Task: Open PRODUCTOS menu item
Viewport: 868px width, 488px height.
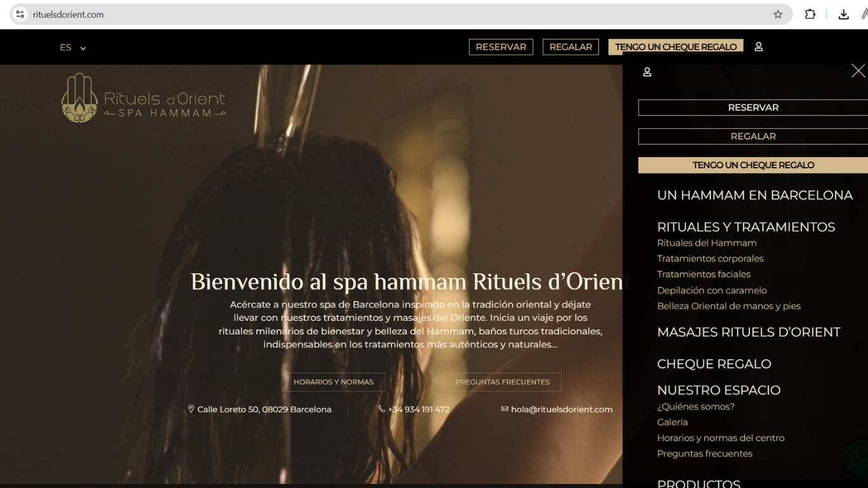Action: [699, 484]
